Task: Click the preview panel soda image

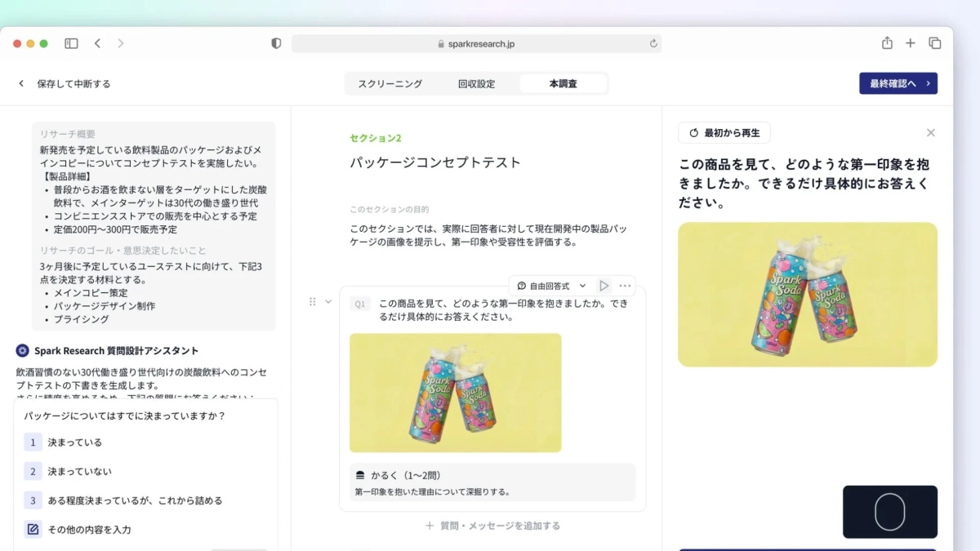Action: click(808, 295)
